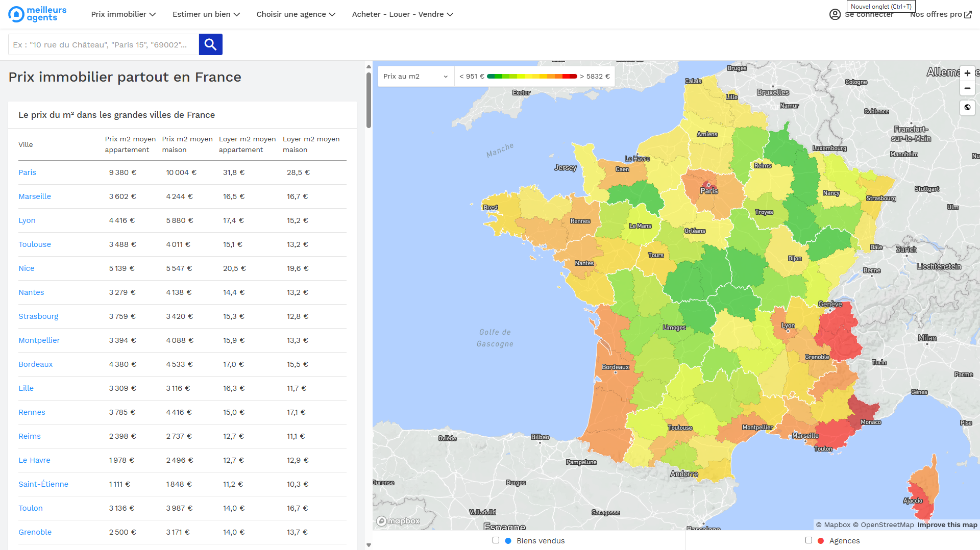Expand the Prix immobilier menu
Viewport: 980px width, 550px height.
(123, 14)
